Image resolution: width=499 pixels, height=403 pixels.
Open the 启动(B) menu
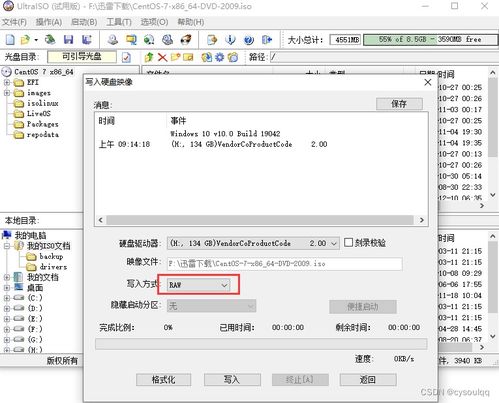(x=84, y=22)
